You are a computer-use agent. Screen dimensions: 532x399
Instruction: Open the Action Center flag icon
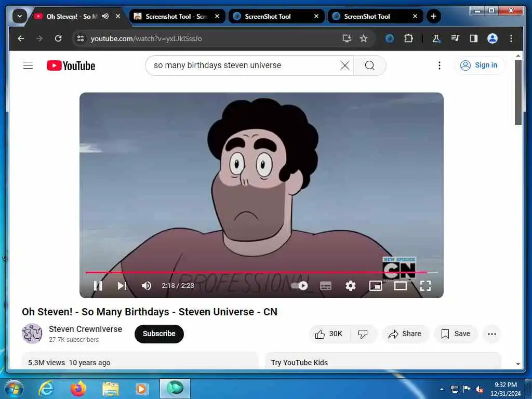[x=467, y=389]
